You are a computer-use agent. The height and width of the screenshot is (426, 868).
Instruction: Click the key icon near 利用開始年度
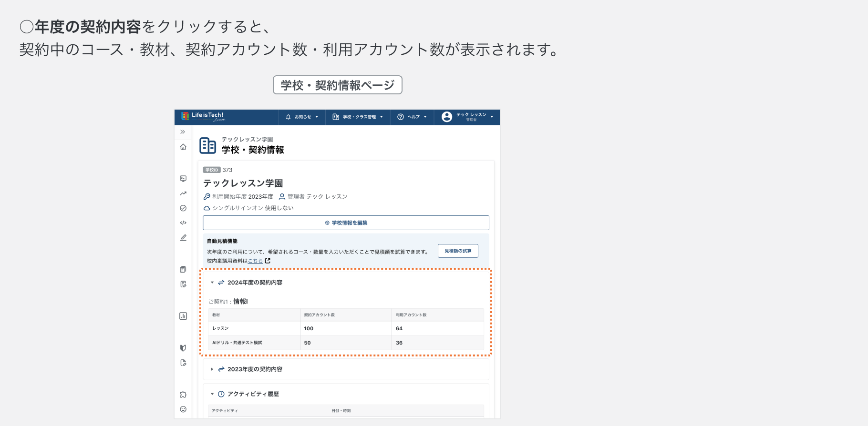[207, 196]
